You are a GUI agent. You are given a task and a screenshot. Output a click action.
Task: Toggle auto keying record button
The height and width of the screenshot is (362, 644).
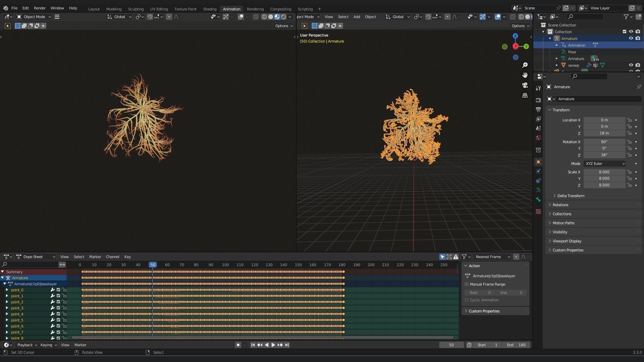pyautogui.click(x=238, y=345)
